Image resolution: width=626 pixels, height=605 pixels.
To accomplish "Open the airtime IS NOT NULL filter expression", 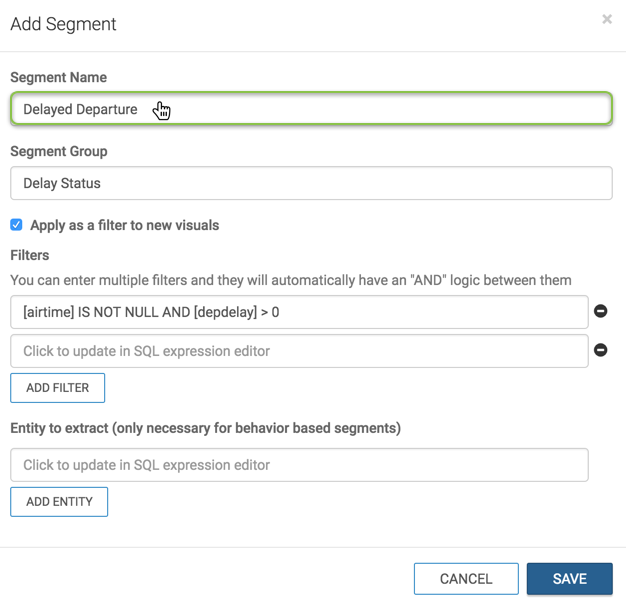I will click(x=299, y=312).
